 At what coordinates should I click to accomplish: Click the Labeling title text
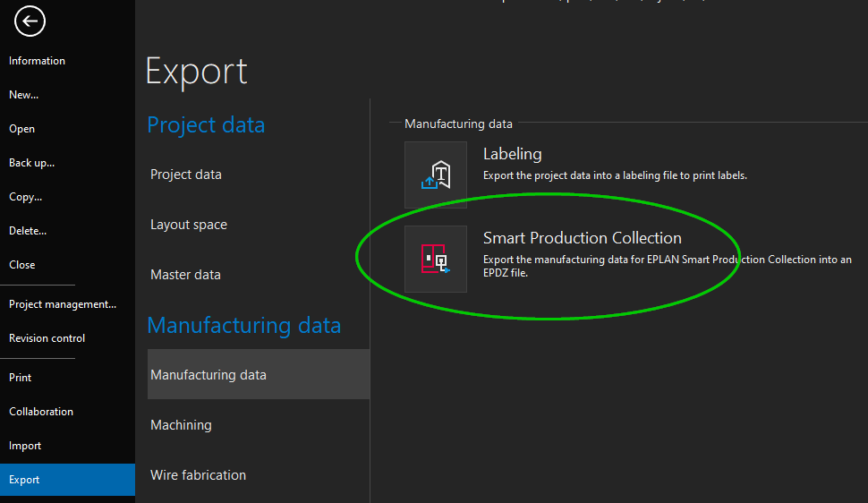[x=513, y=154]
